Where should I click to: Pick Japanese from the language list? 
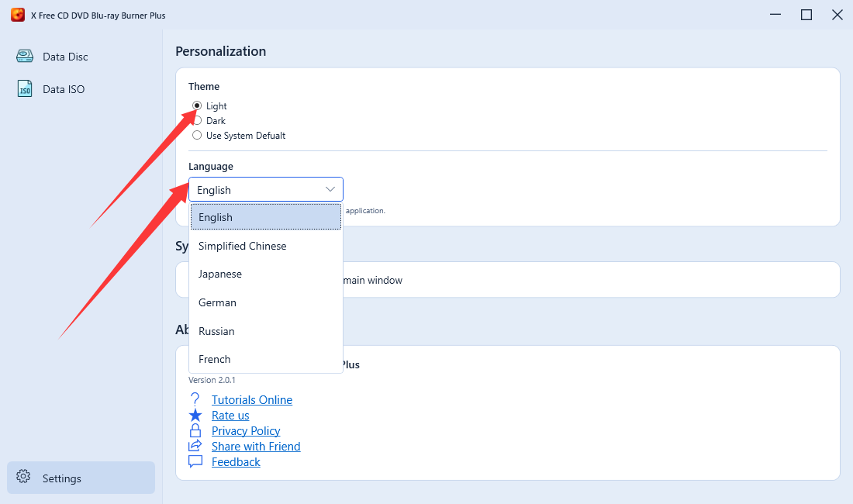(x=265, y=274)
